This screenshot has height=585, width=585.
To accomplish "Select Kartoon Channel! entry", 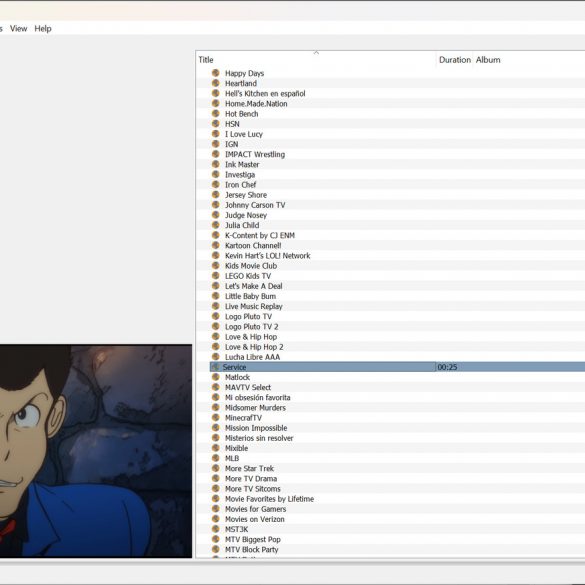I will (x=253, y=245).
